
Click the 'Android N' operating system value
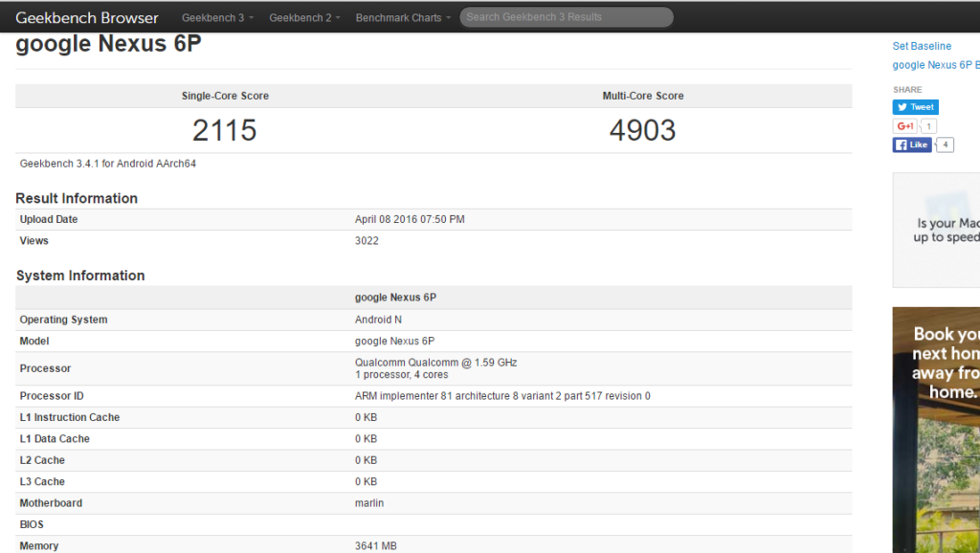click(x=378, y=320)
